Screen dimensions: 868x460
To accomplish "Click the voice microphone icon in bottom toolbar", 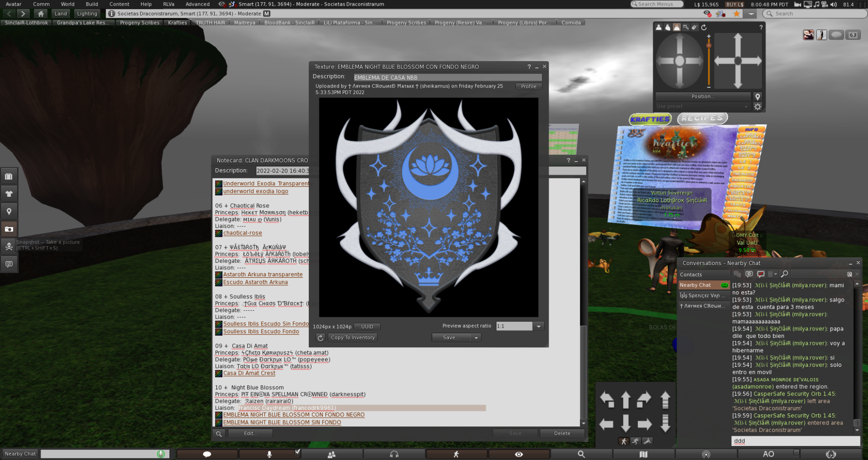I will (x=269, y=454).
